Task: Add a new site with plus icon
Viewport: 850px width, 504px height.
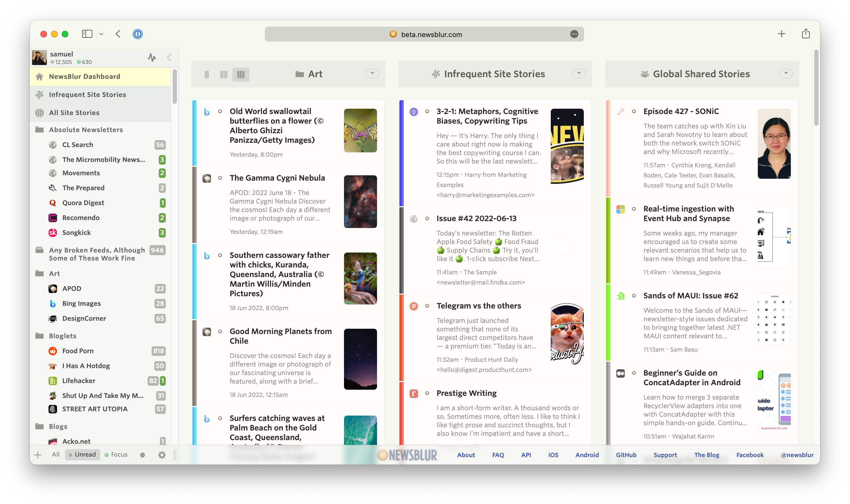Action: coord(38,455)
